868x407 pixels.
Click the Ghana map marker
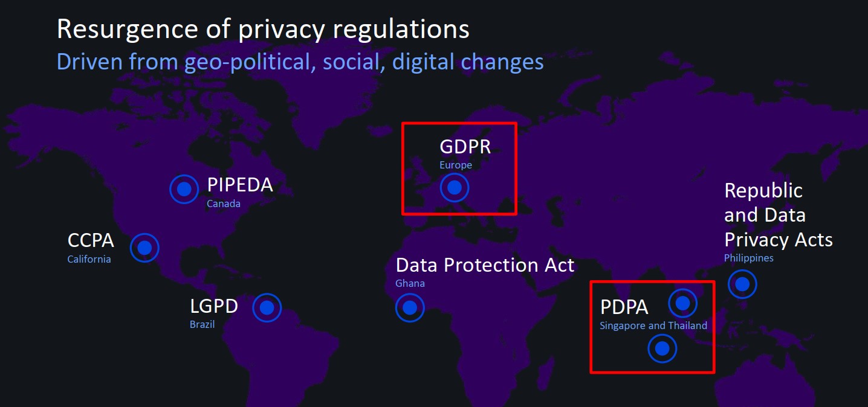pos(410,308)
